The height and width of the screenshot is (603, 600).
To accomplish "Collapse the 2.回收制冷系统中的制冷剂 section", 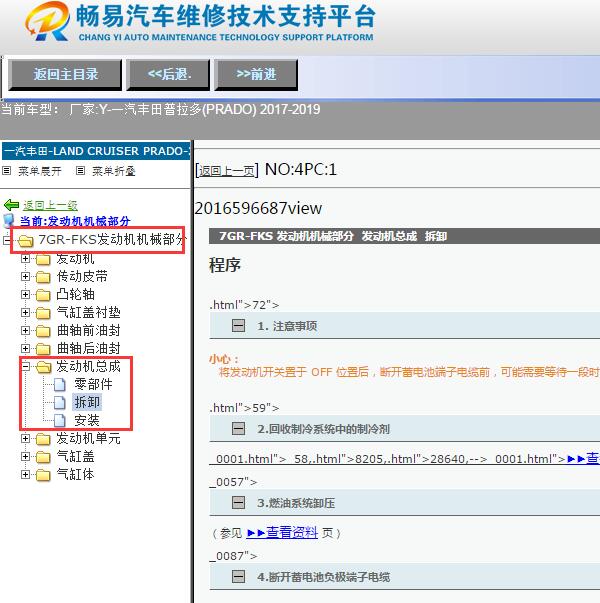I will point(238,428).
